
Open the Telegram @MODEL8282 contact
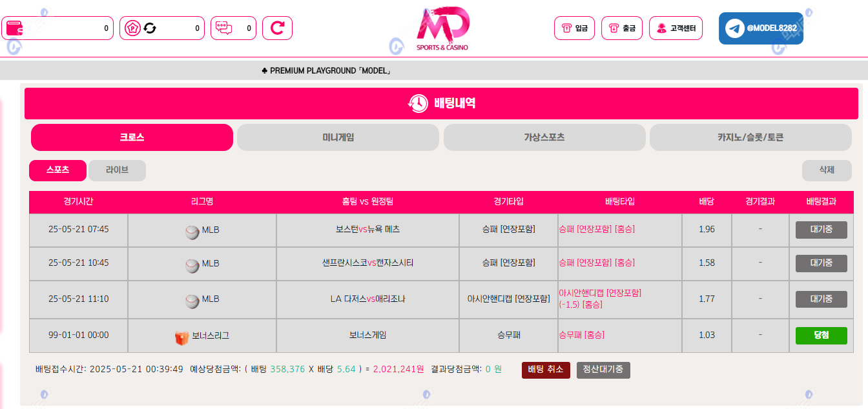tap(761, 28)
